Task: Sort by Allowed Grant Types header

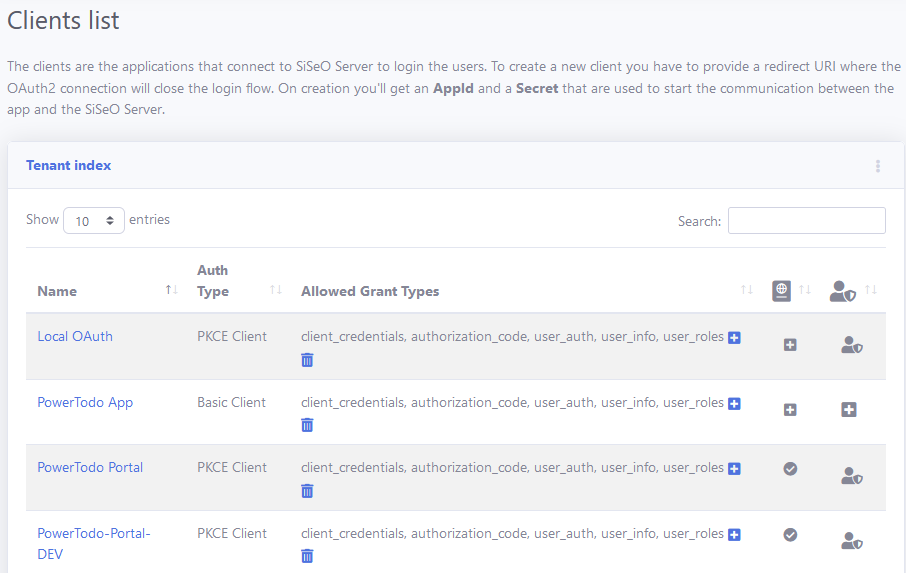Action: pyautogui.click(x=370, y=291)
